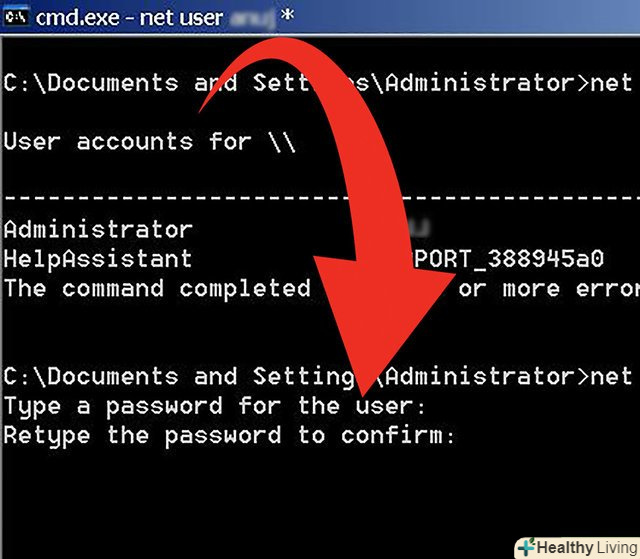Click the "net" command on the first prompt
Screen dimensions: 640x559
(611, 84)
